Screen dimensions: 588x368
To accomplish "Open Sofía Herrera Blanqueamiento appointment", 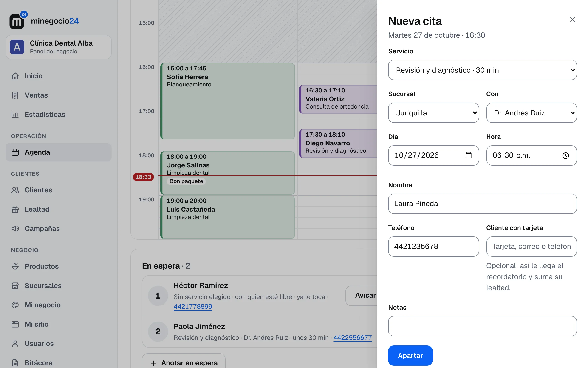I will click(227, 101).
